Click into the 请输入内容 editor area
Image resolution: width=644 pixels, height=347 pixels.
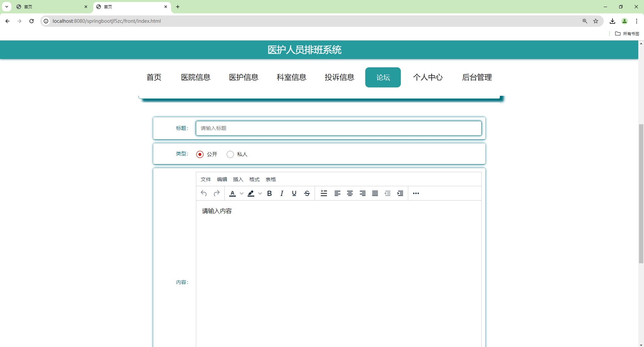tap(339, 274)
